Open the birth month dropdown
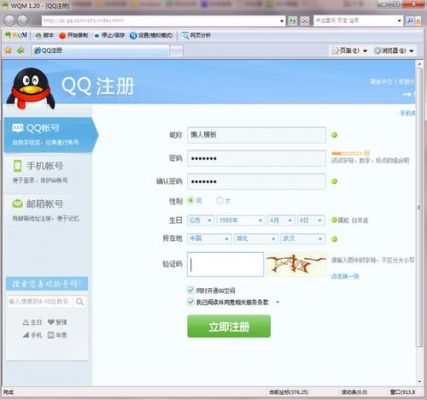427x400 pixels. (x=281, y=220)
